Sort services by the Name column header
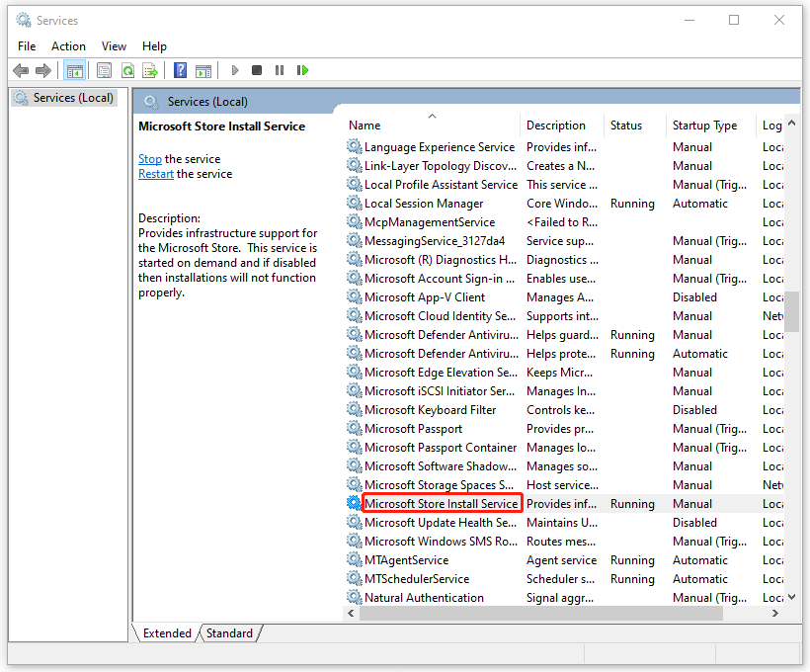This screenshot has width=810, height=672. [364, 125]
